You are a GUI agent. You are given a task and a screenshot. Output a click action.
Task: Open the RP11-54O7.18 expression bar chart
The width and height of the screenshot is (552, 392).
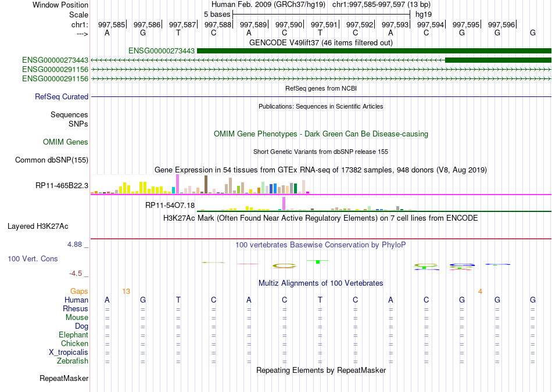coord(306,204)
